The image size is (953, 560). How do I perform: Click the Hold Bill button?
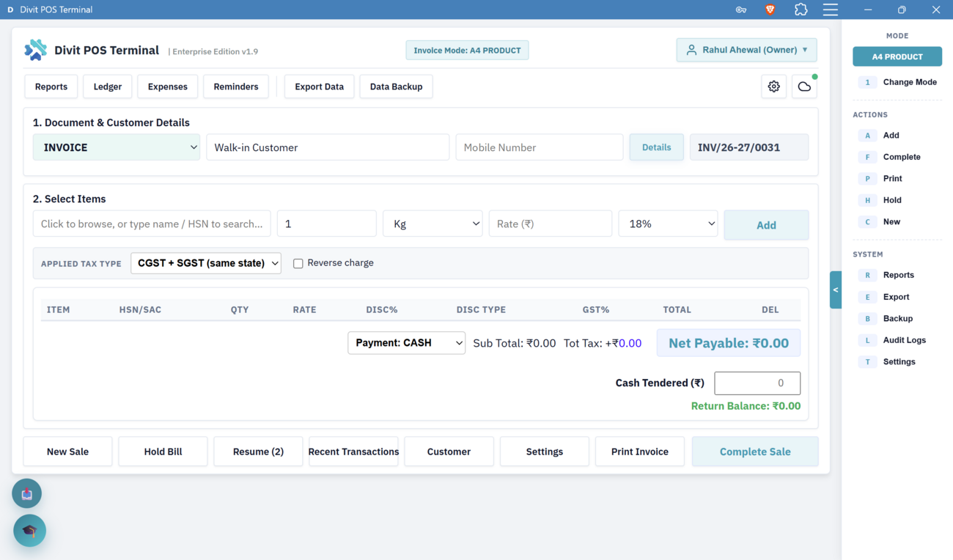[x=163, y=452]
